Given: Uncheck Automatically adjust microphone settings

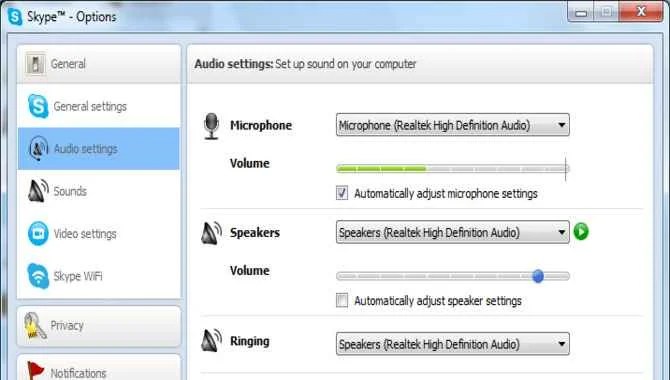Looking at the screenshot, I should (x=342, y=193).
